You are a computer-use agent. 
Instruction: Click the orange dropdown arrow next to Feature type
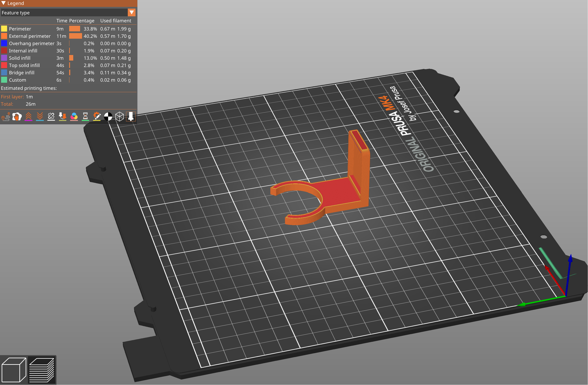click(x=132, y=13)
